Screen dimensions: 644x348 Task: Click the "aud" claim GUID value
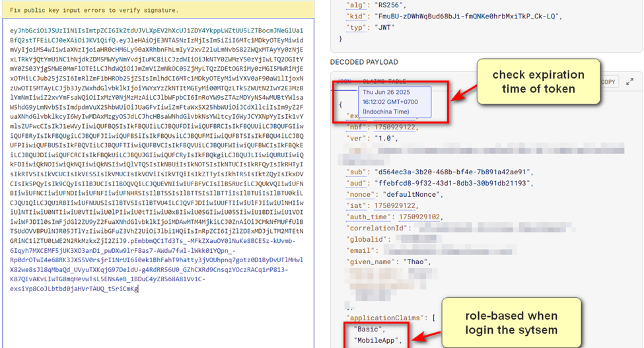tap(448, 183)
